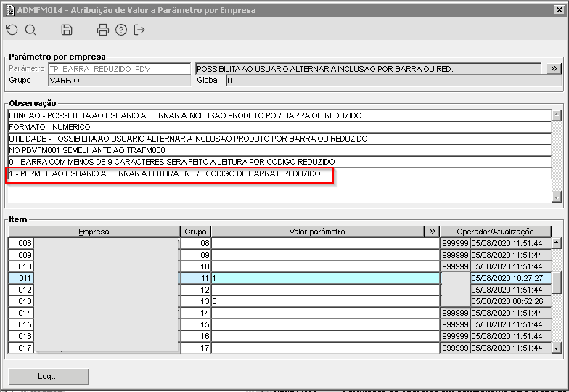This screenshot has height=392, width=569.
Task: Click Grupo cell 17
Action: 196,348
